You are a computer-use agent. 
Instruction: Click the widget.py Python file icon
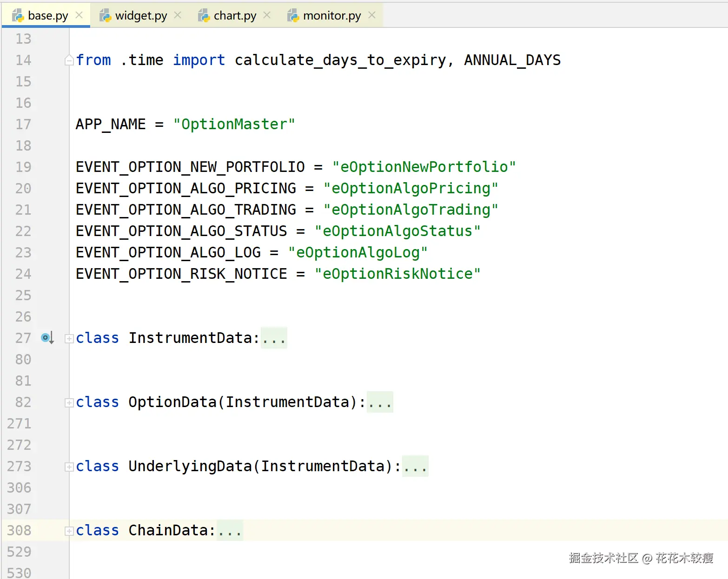pos(106,16)
